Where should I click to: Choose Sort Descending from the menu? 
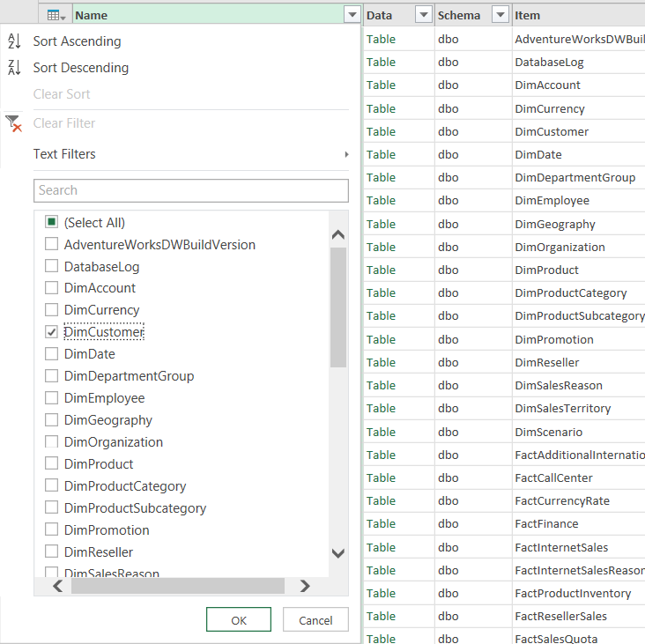click(x=81, y=68)
